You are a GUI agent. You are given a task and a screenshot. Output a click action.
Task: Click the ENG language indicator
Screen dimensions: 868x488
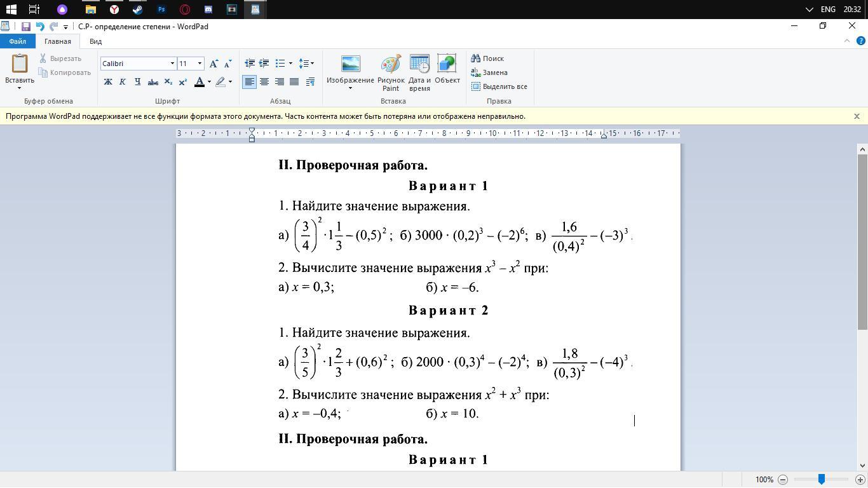[828, 10]
